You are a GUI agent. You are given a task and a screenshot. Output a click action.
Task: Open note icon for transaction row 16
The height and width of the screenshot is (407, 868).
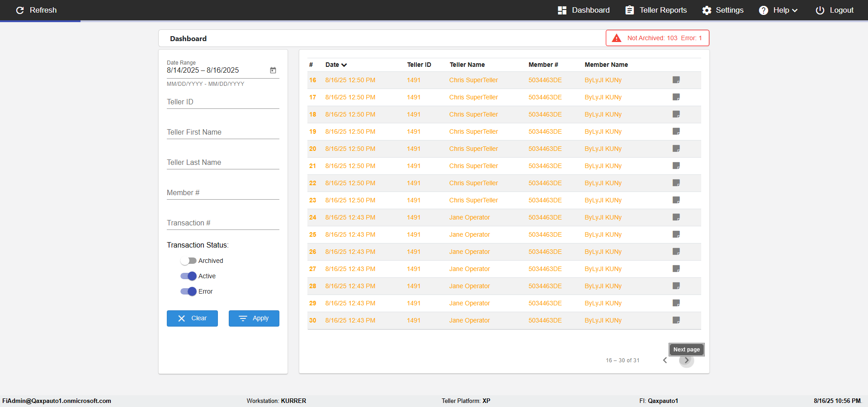[x=676, y=80]
